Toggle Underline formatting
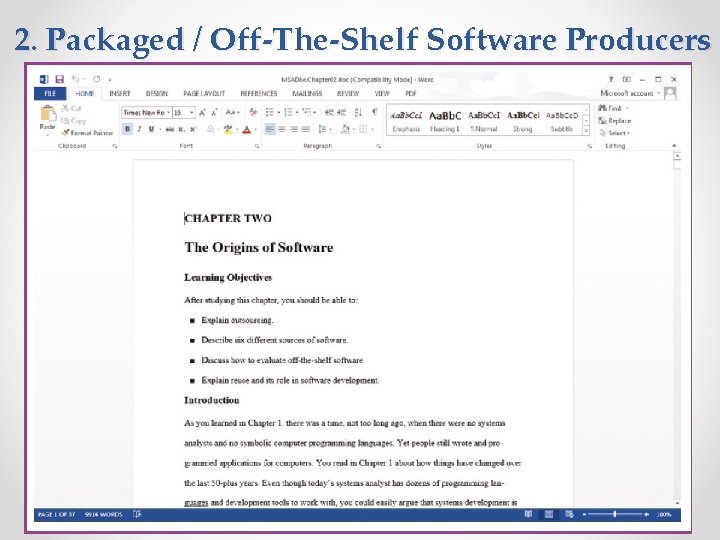The width and height of the screenshot is (720, 540). [x=151, y=129]
